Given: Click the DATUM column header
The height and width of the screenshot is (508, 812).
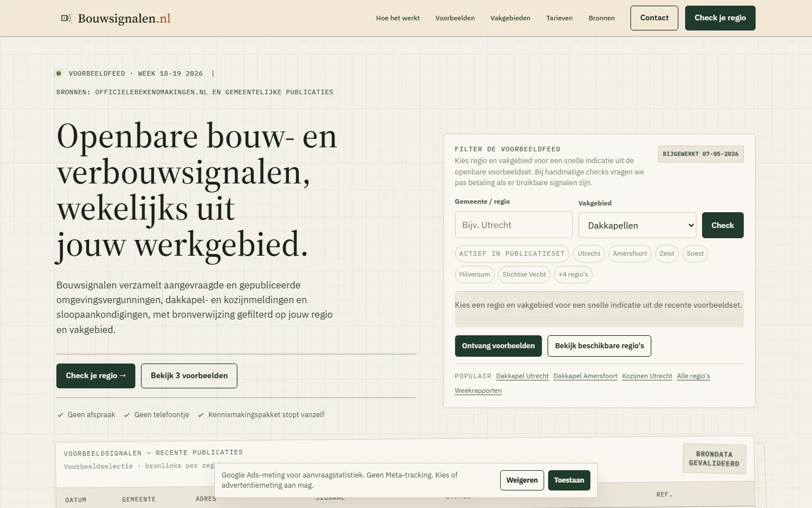Looking at the screenshot, I should 76,500.
